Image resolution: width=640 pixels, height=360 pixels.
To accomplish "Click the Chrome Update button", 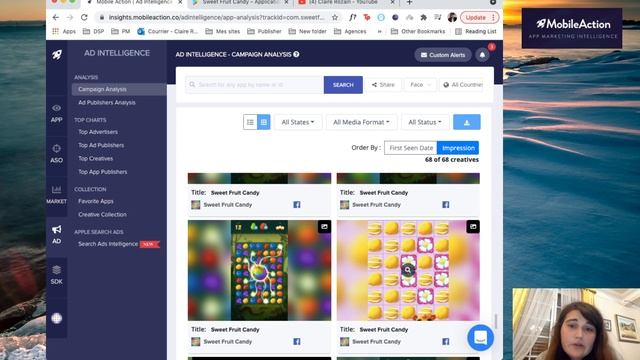I will (479, 18).
